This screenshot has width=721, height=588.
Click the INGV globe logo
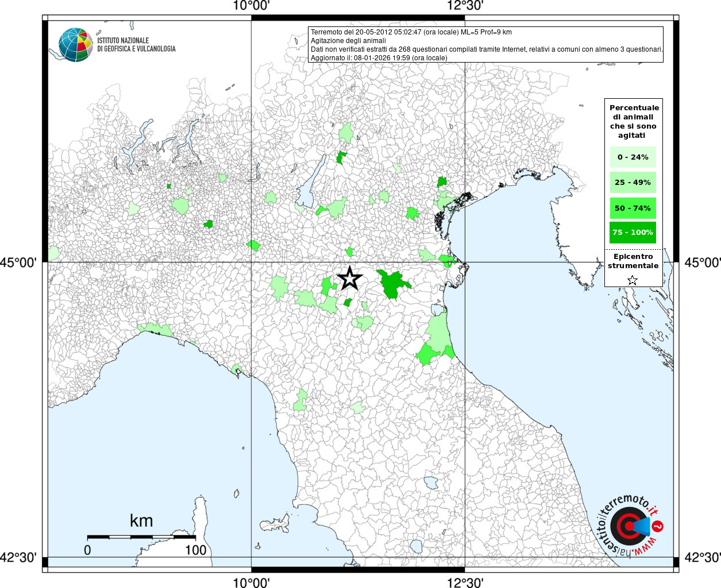(75, 45)
